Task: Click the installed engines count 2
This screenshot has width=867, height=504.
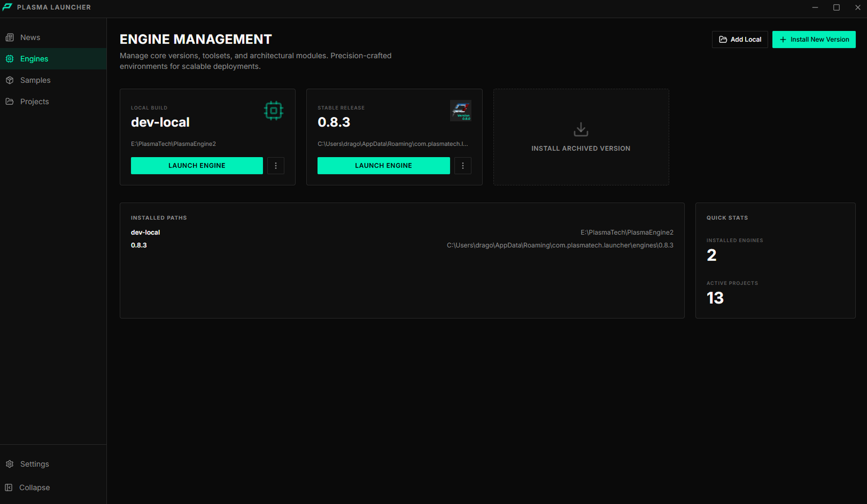Action: [x=711, y=255]
